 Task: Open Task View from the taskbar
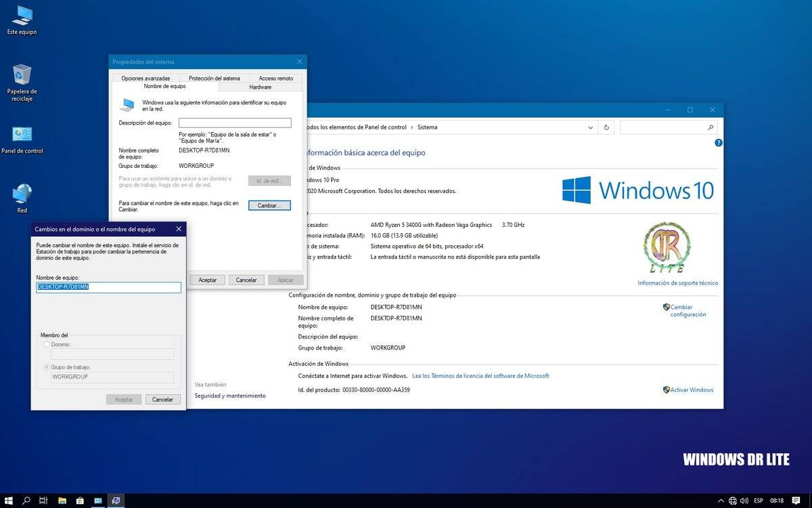tap(43, 501)
